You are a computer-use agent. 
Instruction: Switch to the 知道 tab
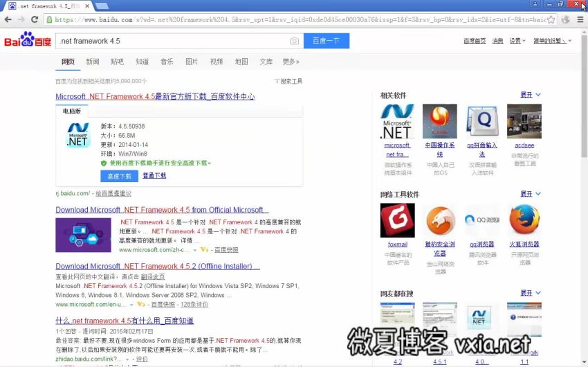coord(142,62)
